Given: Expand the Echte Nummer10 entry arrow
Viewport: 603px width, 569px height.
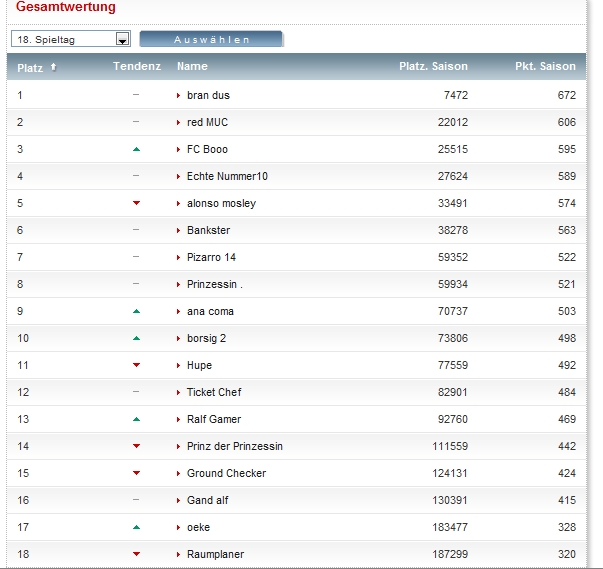Looking at the screenshot, I should pyautogui.click(x=179, y=176).
